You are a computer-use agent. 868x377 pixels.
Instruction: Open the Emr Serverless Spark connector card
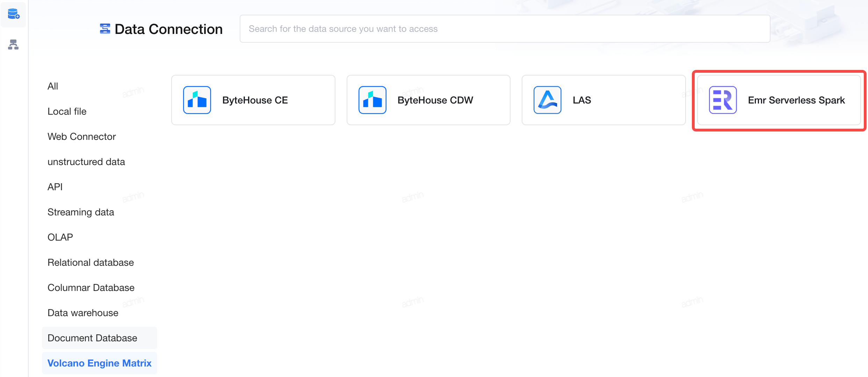click(x=779, y=100)
